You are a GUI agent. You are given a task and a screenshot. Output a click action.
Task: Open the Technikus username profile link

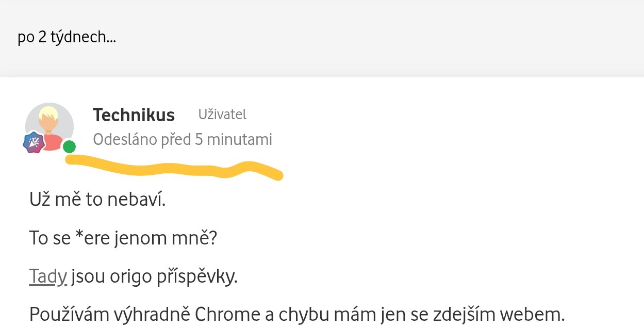pyautogui.click(x=134, y=115)
